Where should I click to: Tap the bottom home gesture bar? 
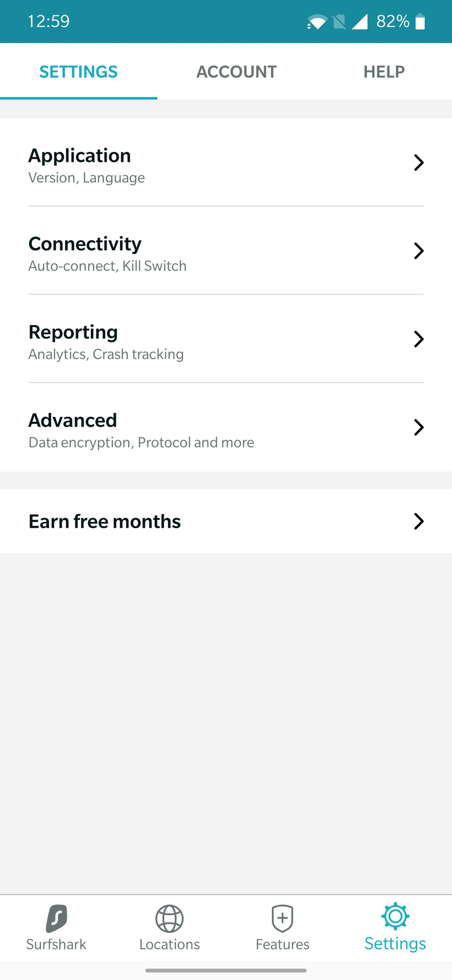tap(226, 970)
